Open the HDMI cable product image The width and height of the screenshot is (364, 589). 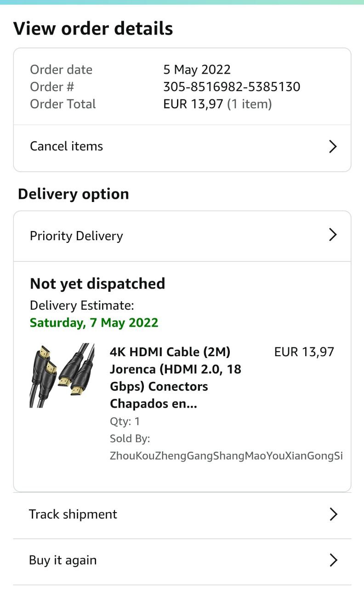(62, 375)
